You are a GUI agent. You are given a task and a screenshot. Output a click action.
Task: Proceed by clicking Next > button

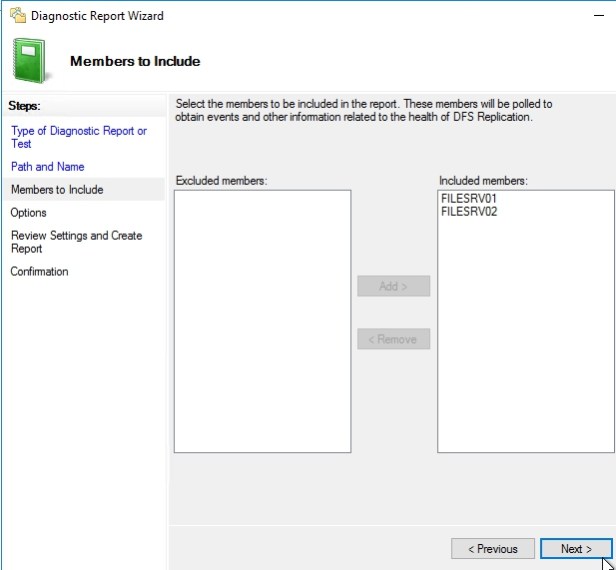pyautogui.click(x=576, y=549)
